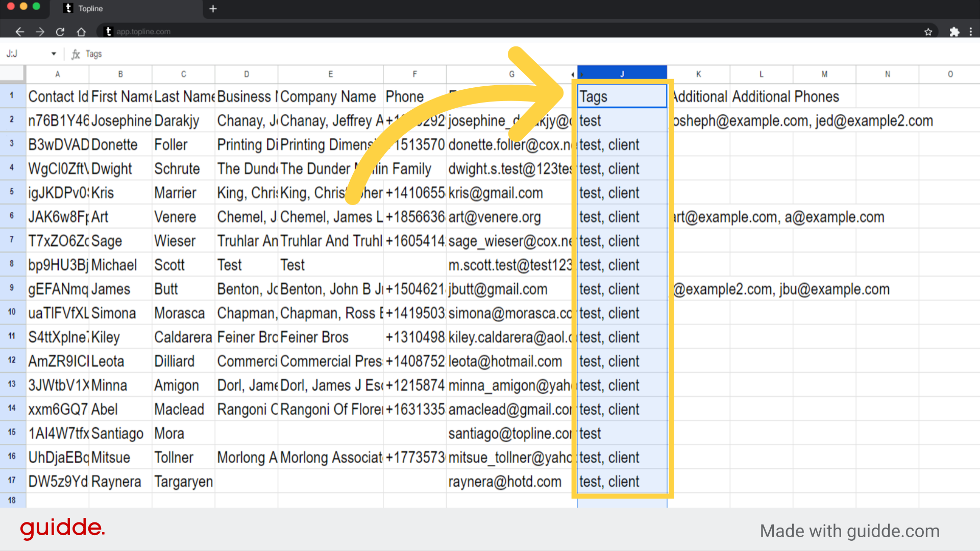The height and width of the screenshot is (551, 980).
Task: Click the 'Phone' header cell
Action: coord(415,96)
